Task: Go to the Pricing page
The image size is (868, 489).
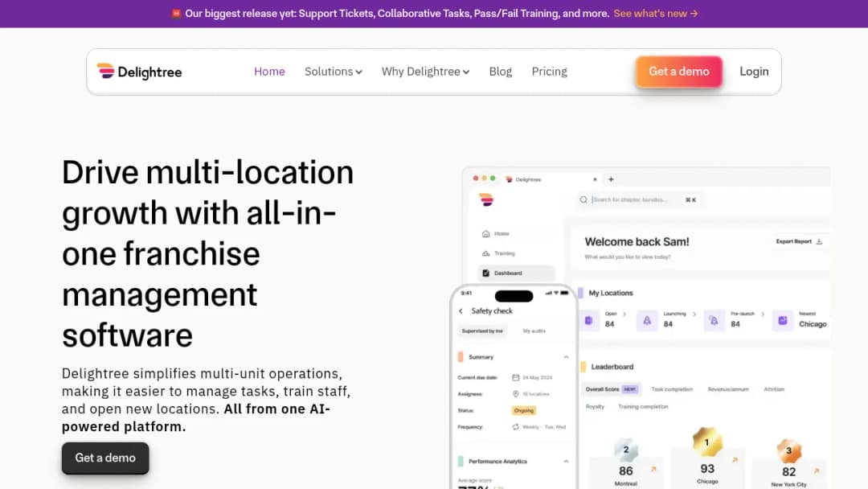Action: pos(549,72)
